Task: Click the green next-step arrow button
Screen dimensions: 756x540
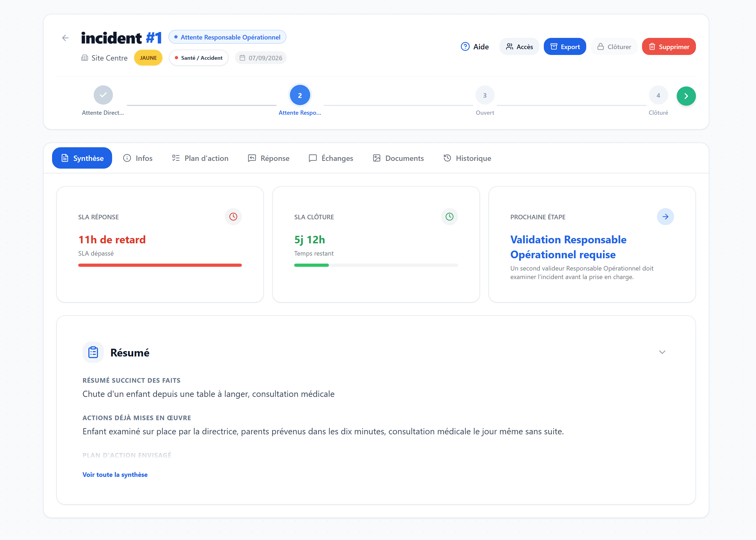Action: click(x=686, y=96)
